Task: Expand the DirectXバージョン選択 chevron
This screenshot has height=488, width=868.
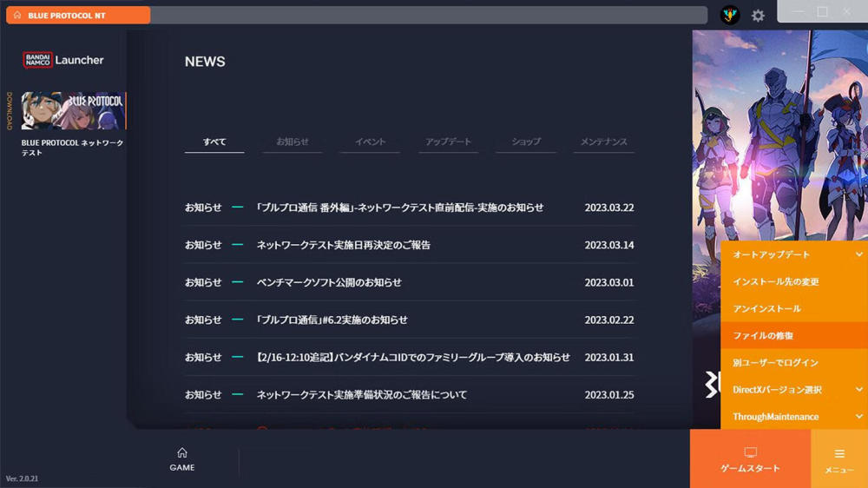Action: [858, 389]
